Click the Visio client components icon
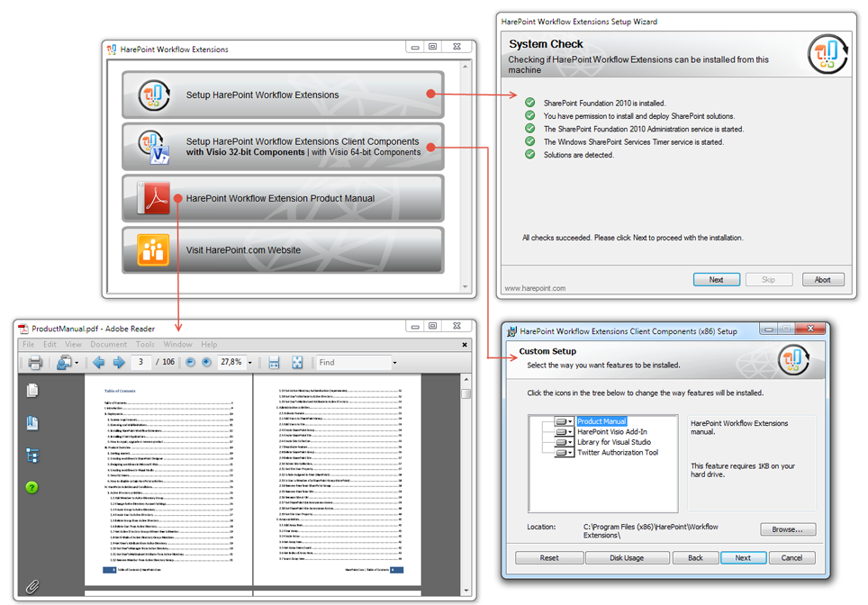 coord(153,147)
